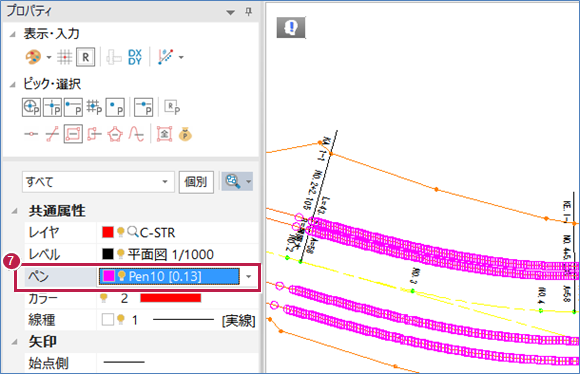Collapse the 共通属性 section
Image resolution: width=580 pixels, height=374 pixels.
point(14,211)
